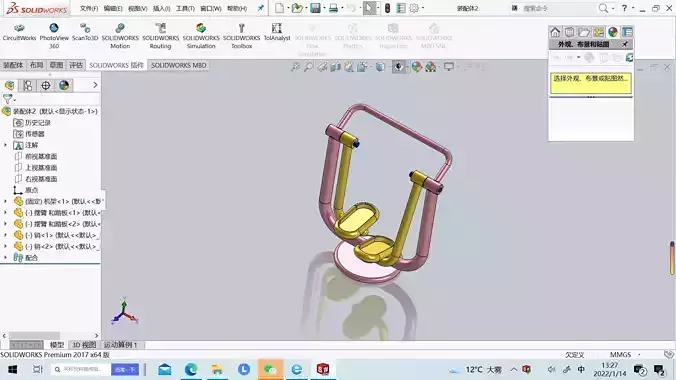Toggle the SOLIDWORKS Simulation add-in
The width and height of the screenshot is (676, 380).
coord(201,36)
